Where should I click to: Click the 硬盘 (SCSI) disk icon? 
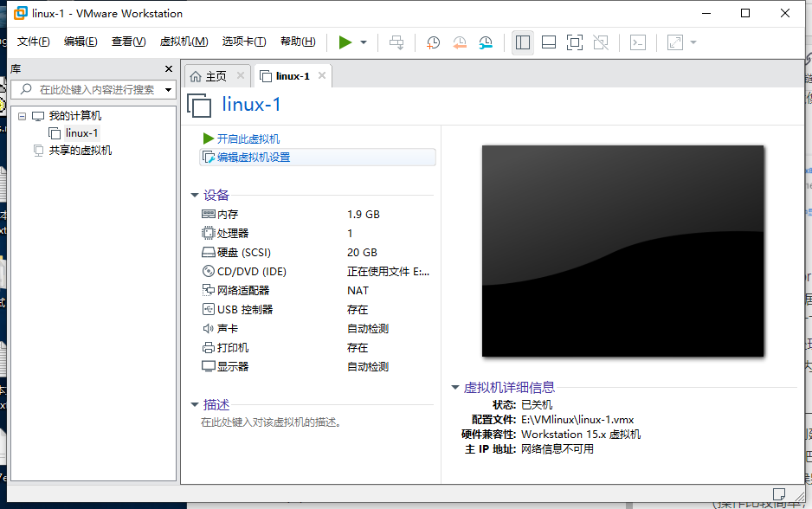tap(208, 252)
